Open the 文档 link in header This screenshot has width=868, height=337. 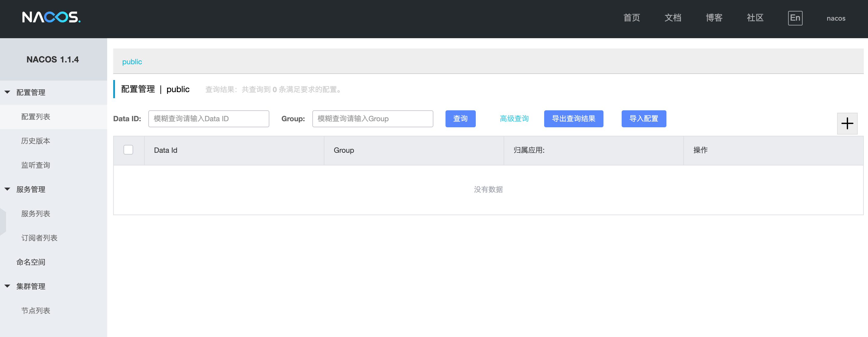tap(672, 18)
